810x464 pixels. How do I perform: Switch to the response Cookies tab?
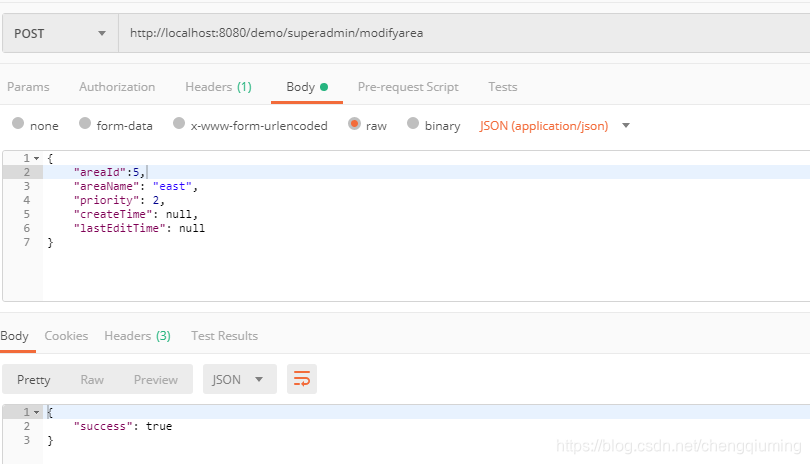pos(66,336)
